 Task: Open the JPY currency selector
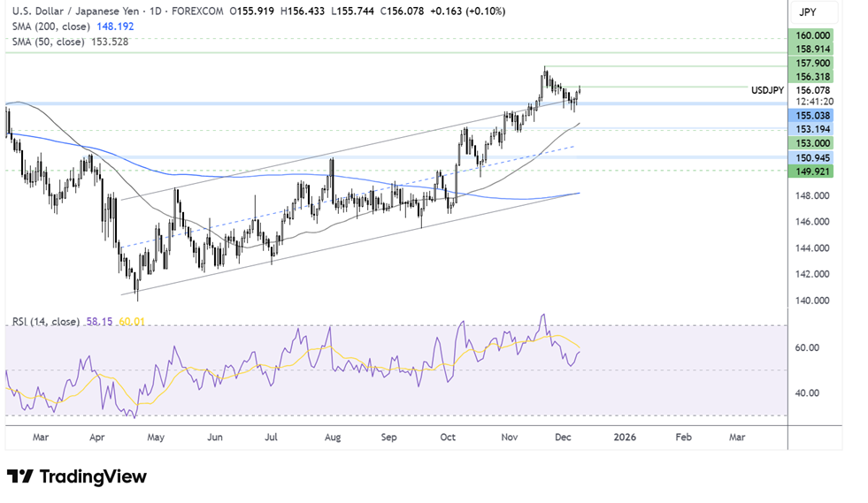[807, 12]
